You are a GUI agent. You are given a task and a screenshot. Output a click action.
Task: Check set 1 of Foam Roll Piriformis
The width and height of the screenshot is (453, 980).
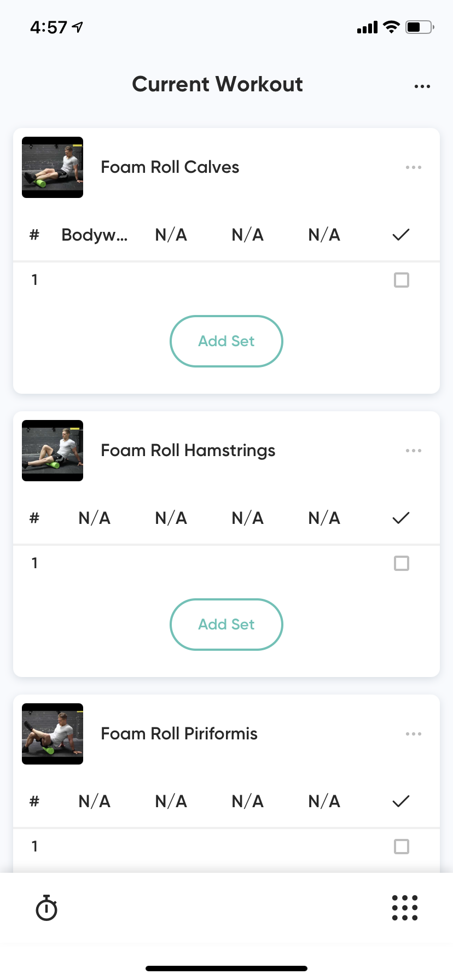click(402, 847)
